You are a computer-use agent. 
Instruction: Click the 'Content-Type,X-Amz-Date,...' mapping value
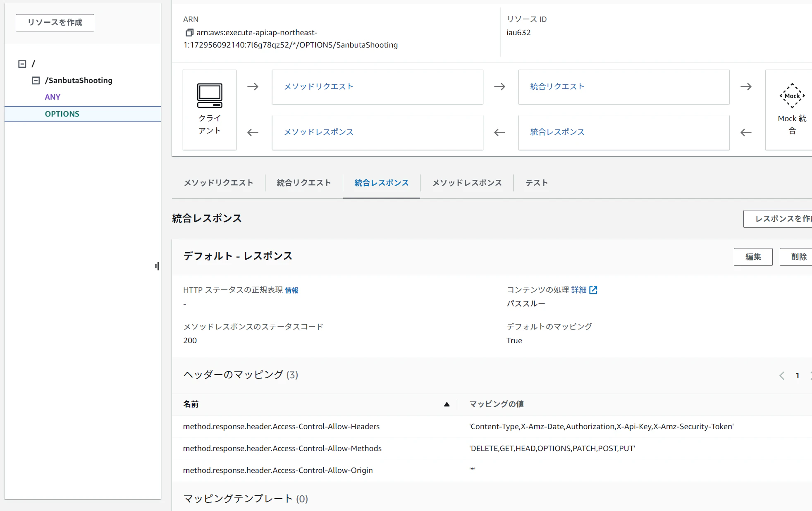602,426
